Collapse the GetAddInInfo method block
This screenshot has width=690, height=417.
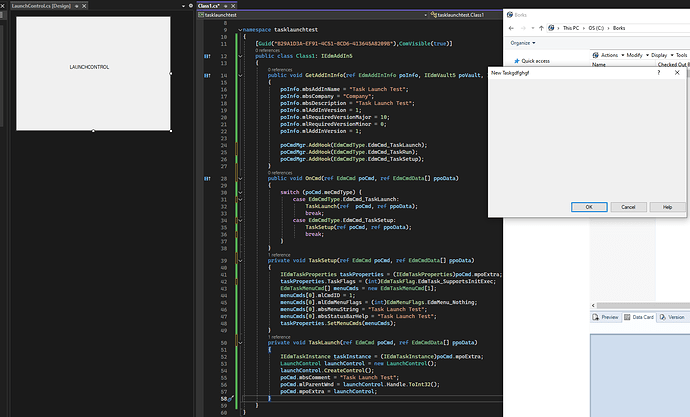(x=240, y=76)
